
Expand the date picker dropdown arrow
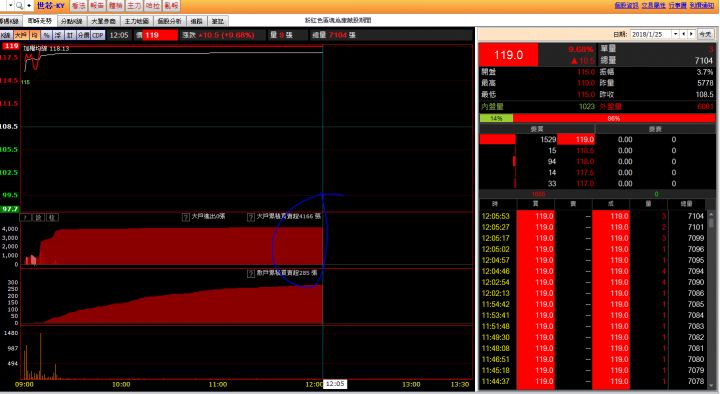(x=675, y=34)
